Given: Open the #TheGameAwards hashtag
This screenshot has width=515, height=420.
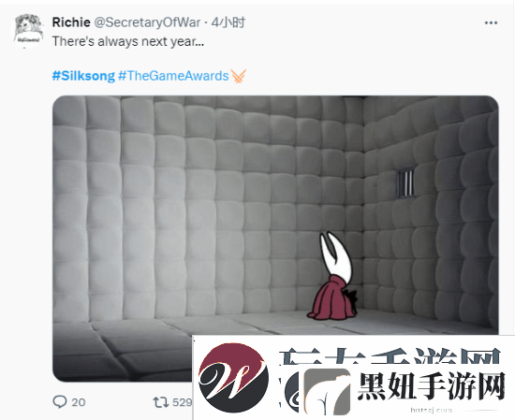Looking at the screenshot, I should tap(173, 76).
